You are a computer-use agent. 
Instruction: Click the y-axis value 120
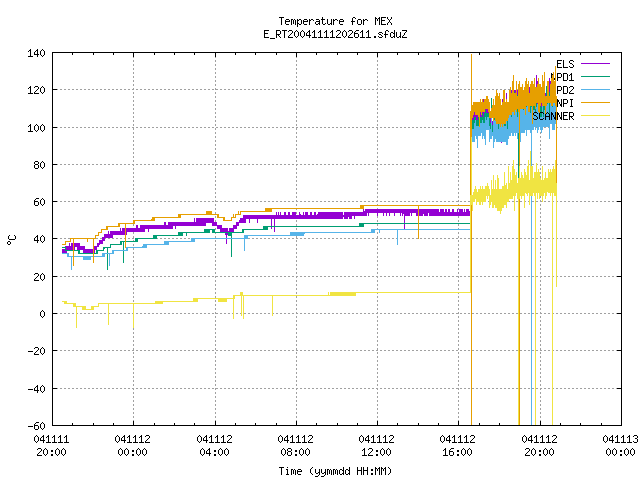[36, 90]
